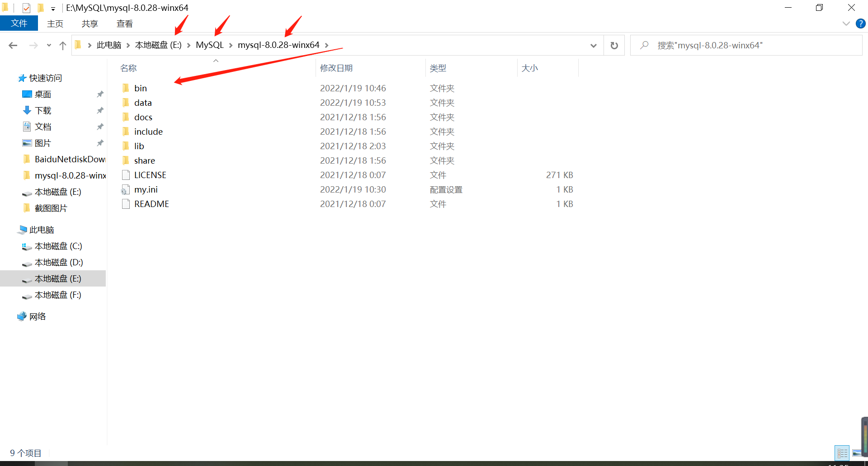Open recent locations dropdown arrow

click(49, 45)
